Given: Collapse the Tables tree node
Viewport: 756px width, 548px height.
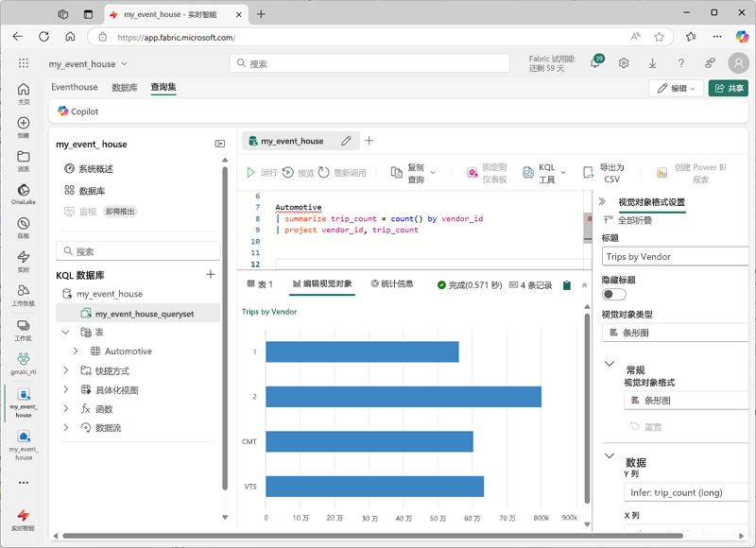Looking at the screenshot, I should [65, 332].
